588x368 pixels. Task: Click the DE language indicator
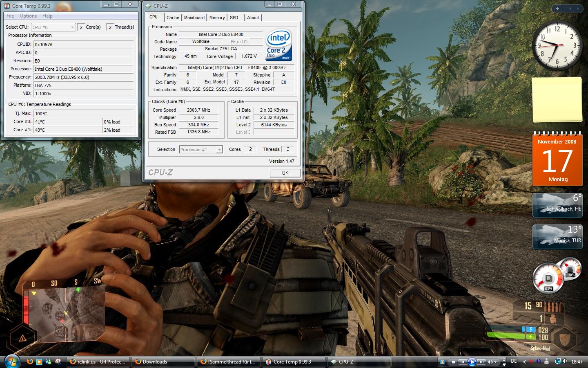coord(514,361)
